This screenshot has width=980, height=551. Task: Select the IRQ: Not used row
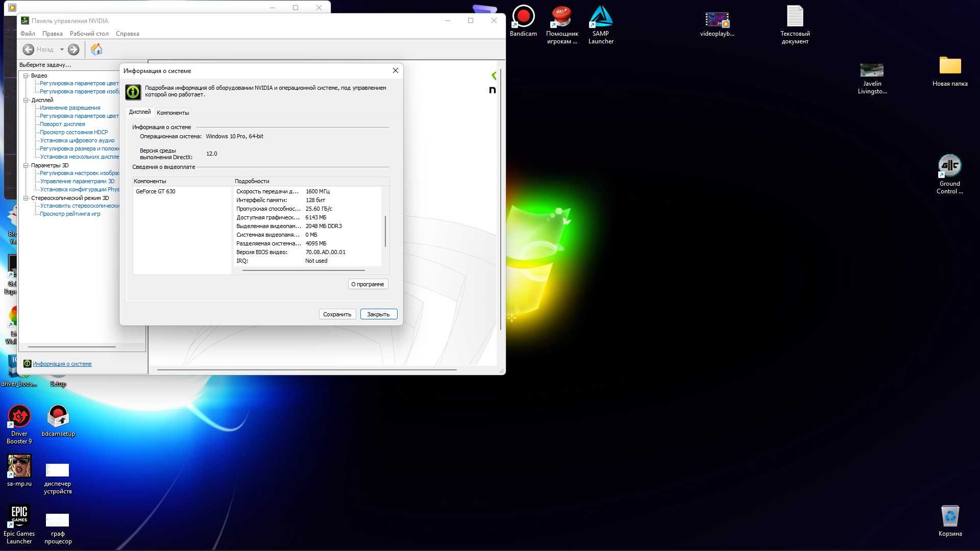tap(307, 261)
